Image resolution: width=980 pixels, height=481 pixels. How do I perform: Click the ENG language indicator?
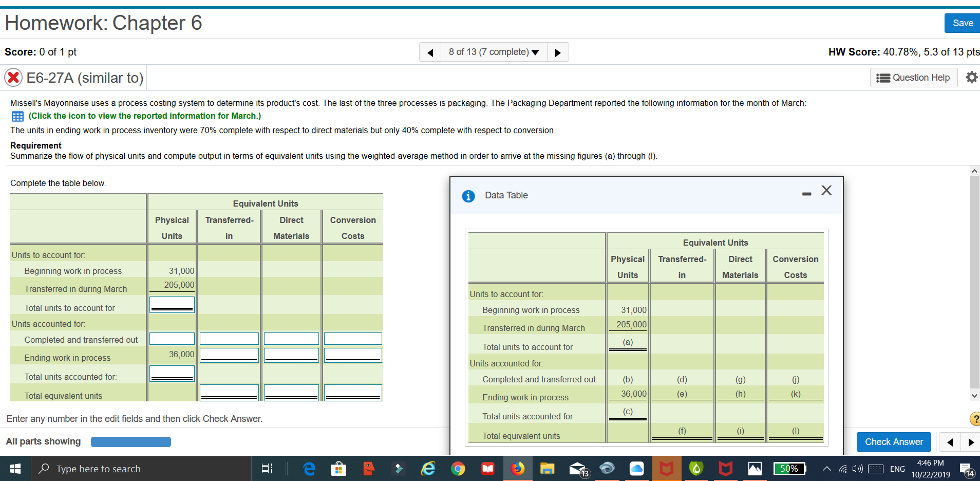(897, 469)
